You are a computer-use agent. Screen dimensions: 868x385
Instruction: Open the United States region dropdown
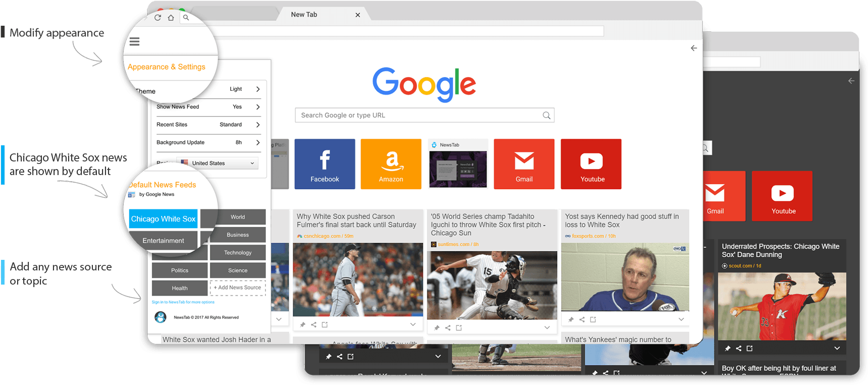[217, 163]
